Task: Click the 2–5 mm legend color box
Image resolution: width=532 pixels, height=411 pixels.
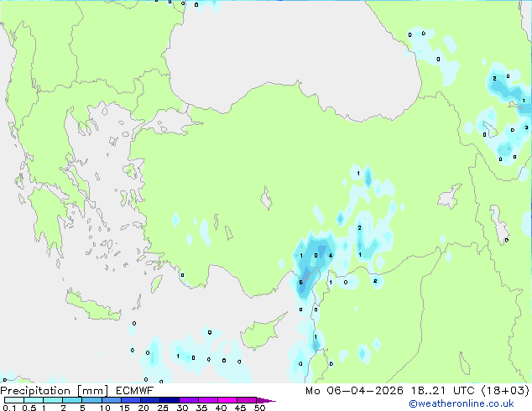Action: tap(72, 400)
